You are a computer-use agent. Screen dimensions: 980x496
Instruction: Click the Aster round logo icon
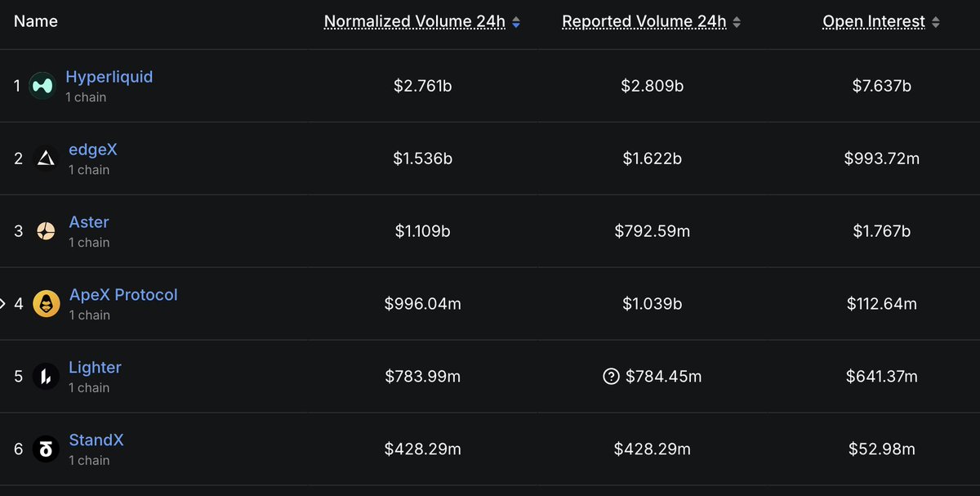pos(47,231)
